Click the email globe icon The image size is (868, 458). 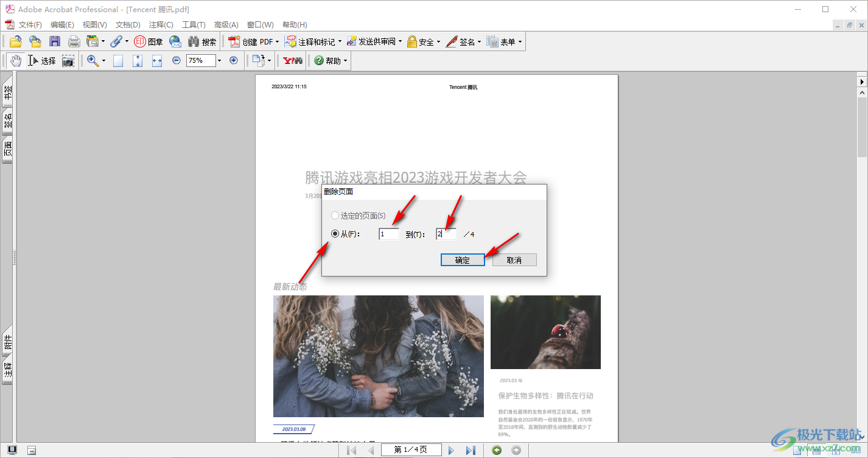point(175,41)
